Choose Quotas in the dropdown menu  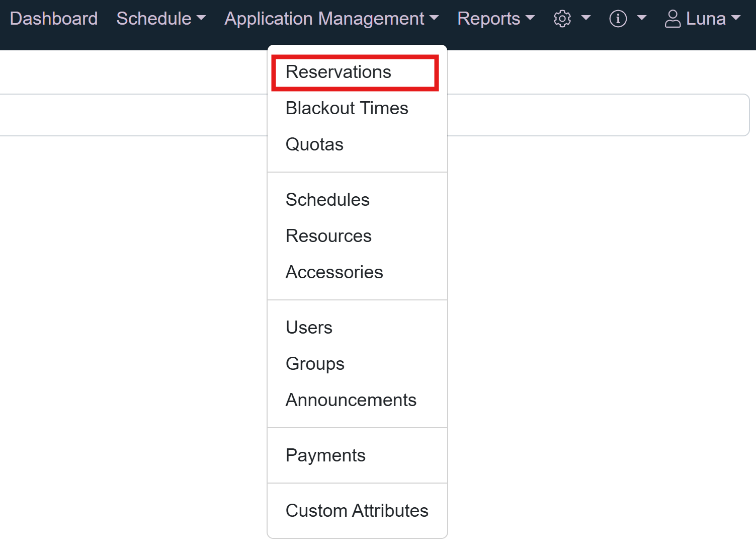(314, 144)
